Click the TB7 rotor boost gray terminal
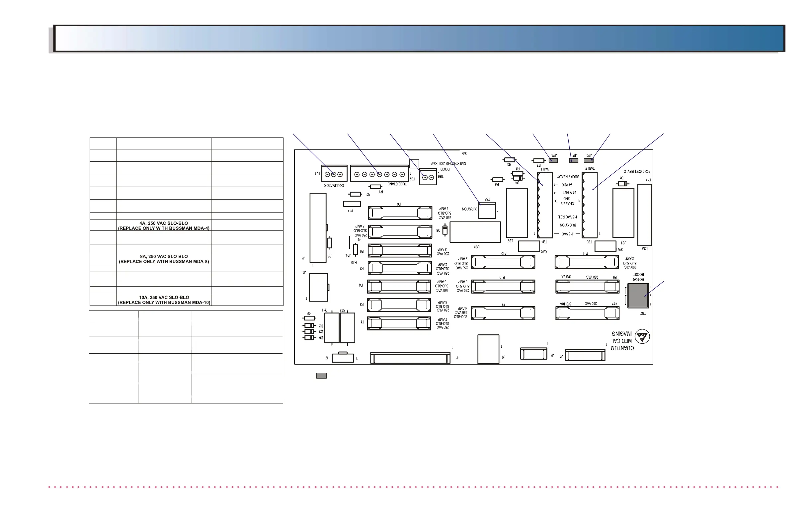Screen dimensions: 812x526 point(638,296)
